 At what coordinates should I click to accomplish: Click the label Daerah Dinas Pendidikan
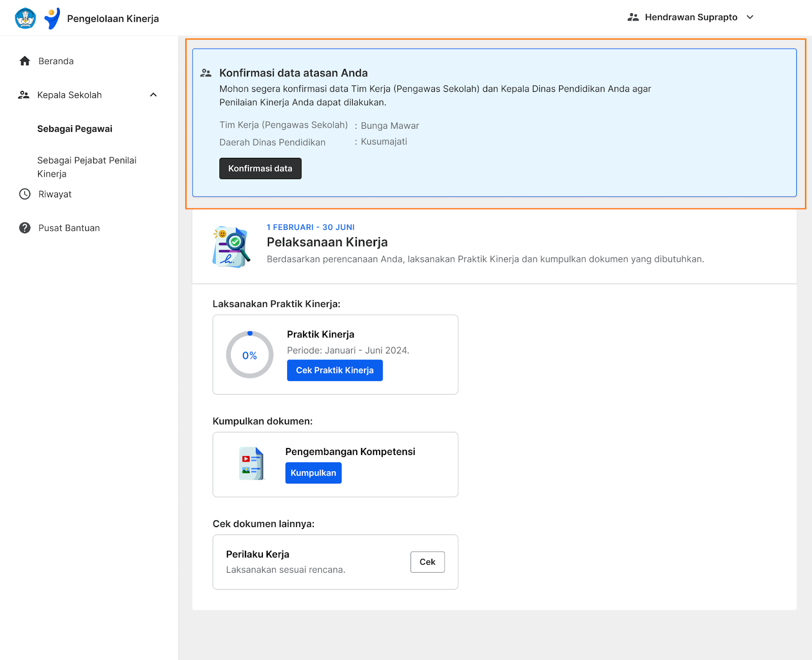(x=273, y=143)
